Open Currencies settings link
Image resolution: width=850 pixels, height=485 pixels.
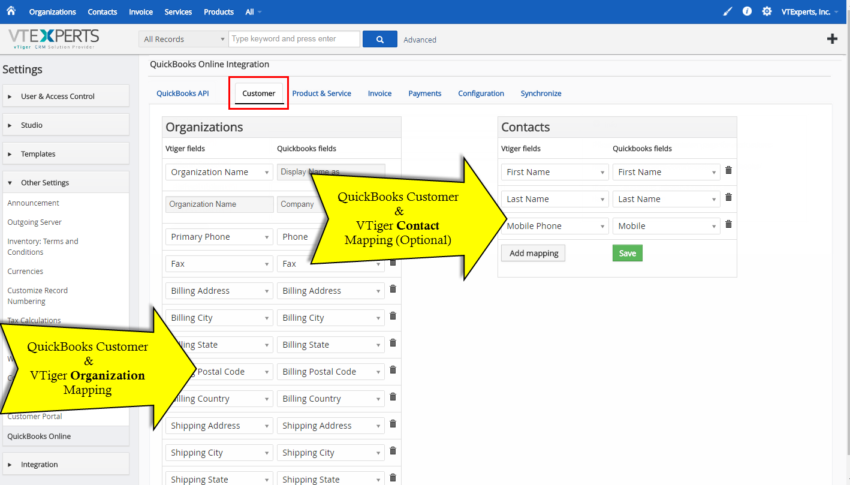(x=25, y=271)
